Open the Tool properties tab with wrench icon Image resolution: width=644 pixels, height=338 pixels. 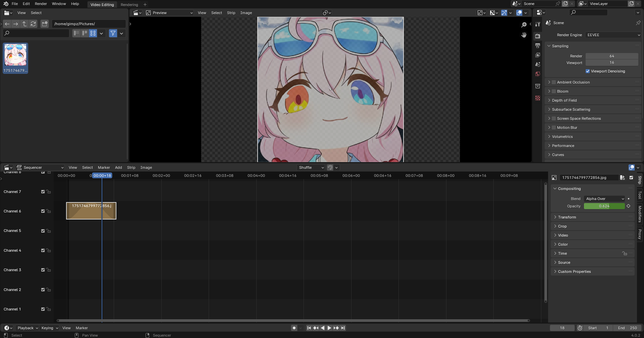(538, 24)
